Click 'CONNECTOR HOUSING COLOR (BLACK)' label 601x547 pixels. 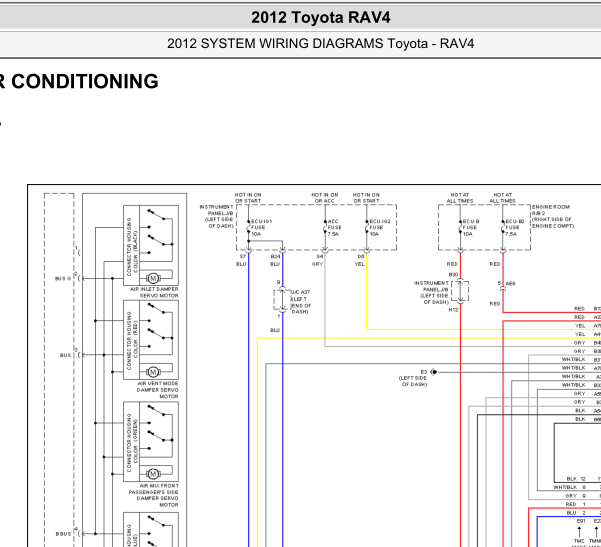[x=132, y=246]
